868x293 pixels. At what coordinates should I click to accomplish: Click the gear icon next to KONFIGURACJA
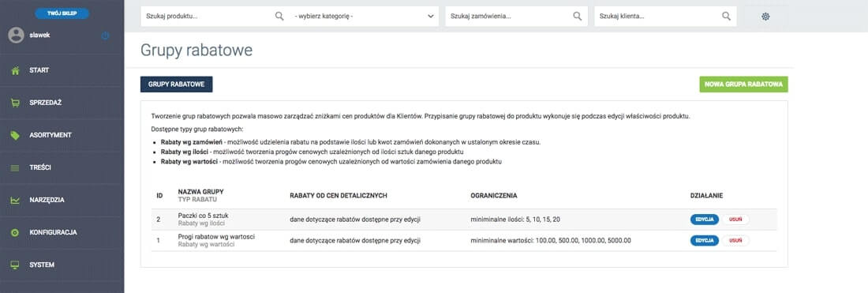coord(16,233)
